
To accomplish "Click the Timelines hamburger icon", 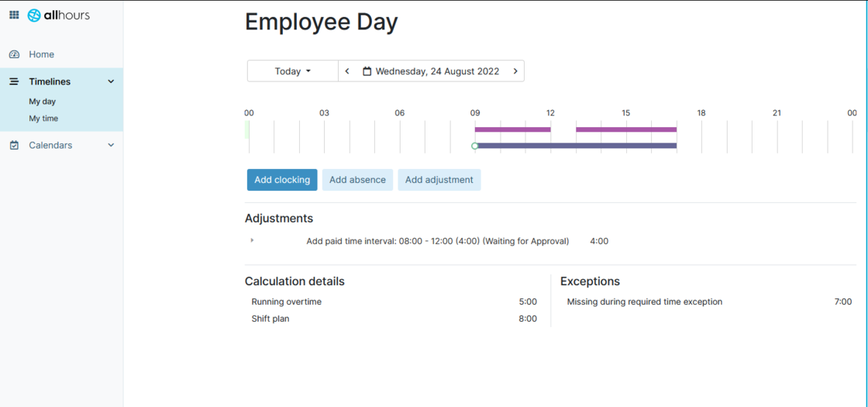I will (14, 81).
